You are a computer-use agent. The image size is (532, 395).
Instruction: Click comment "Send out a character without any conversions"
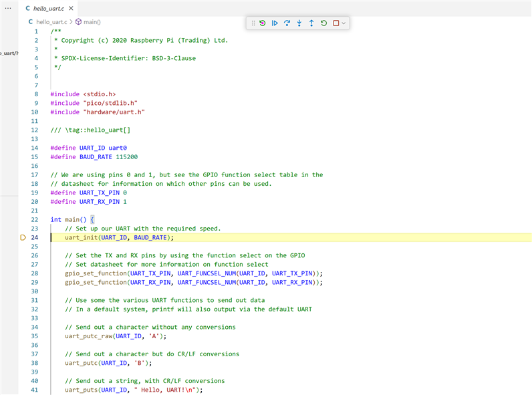(x=150, y=327)
